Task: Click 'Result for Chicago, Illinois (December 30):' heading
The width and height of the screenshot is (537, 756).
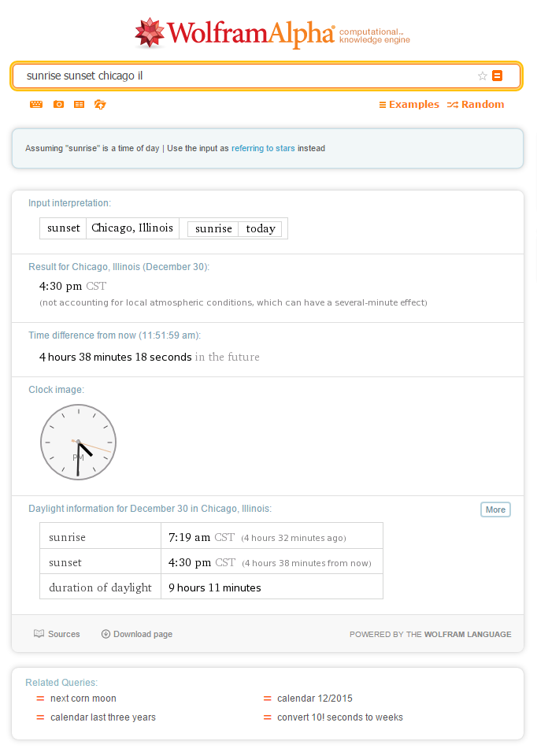Action: pyautogui.click(x=119, y=267)
